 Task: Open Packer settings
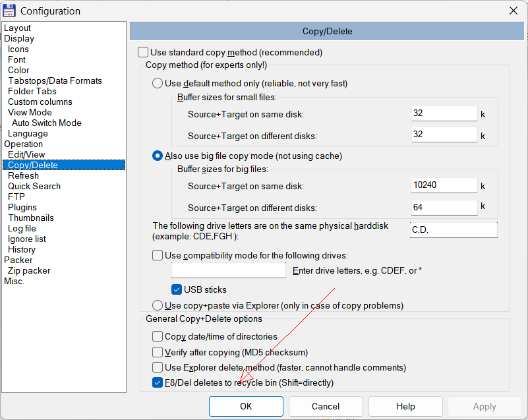click(x=18, y=260)
